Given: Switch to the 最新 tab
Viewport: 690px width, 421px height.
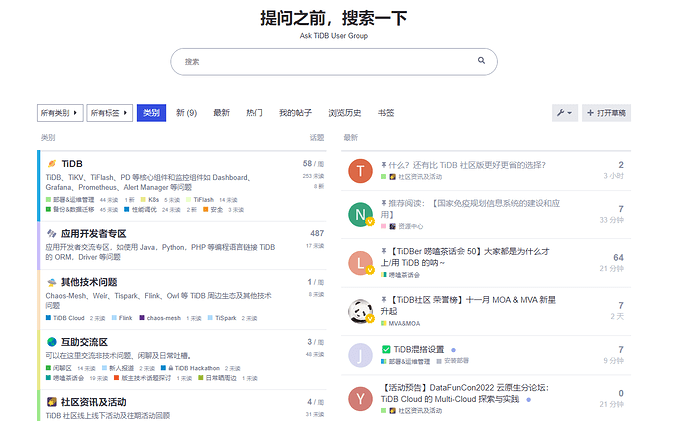Looking at the screenshot, I should (x=221, y=113).
